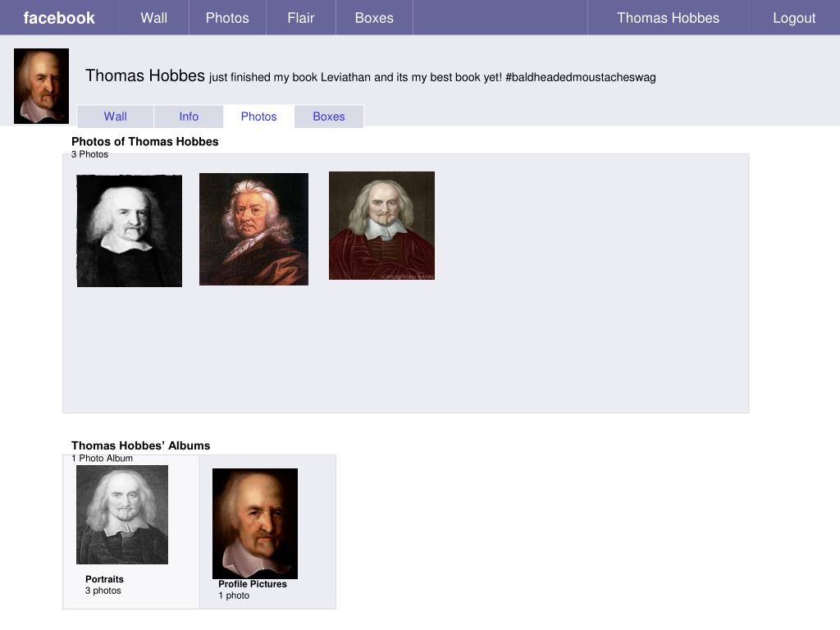The width and height of the screenshot is (840, 630).
Task: Open the portrait photo with red robe
Action: coord(381,226)
